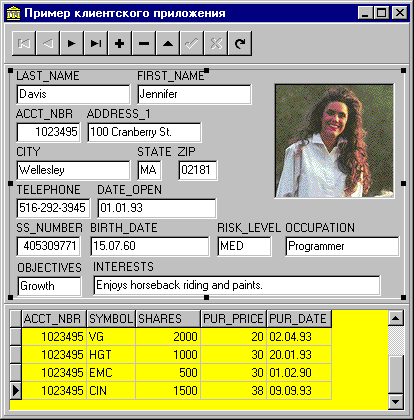The width and height of the screenshot is (414, 420).
Task: Click TELEPHONE field 516-292-3945
Action: tap(53, 208)
